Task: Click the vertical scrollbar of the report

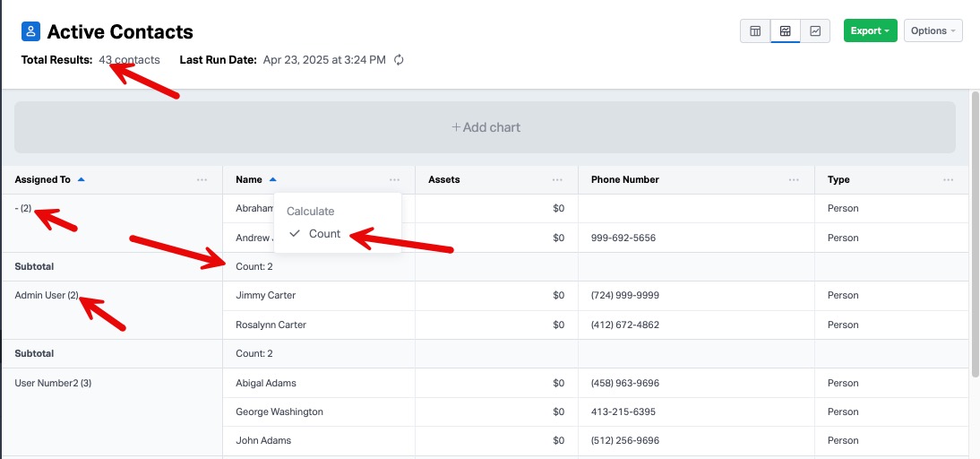Action: tap(975, 234)
